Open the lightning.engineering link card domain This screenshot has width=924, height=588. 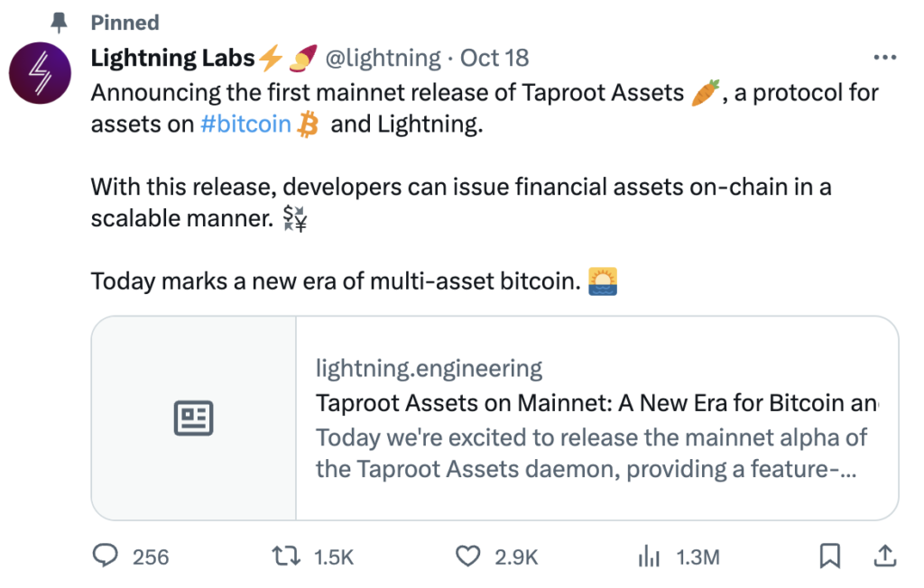click(429, 368)
